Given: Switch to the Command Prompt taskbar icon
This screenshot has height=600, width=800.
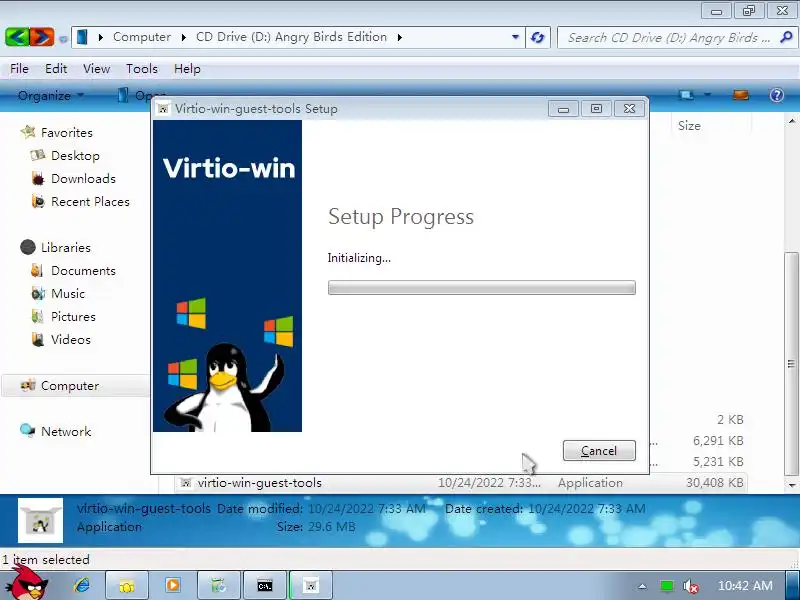Looking at the screenshot, I should coord(265,586).
